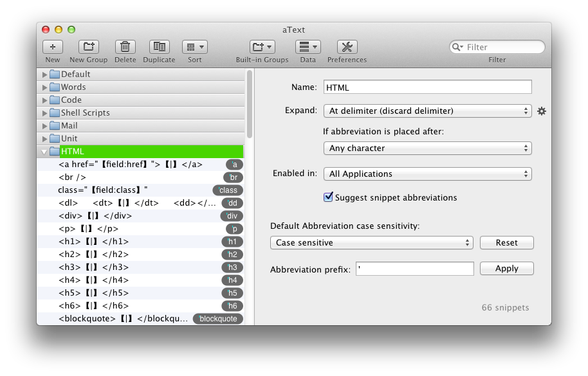Select the Mail folder icon
The height and width of the screenshot is (376, 588).
pyautogui.click(x=55, y=125)
